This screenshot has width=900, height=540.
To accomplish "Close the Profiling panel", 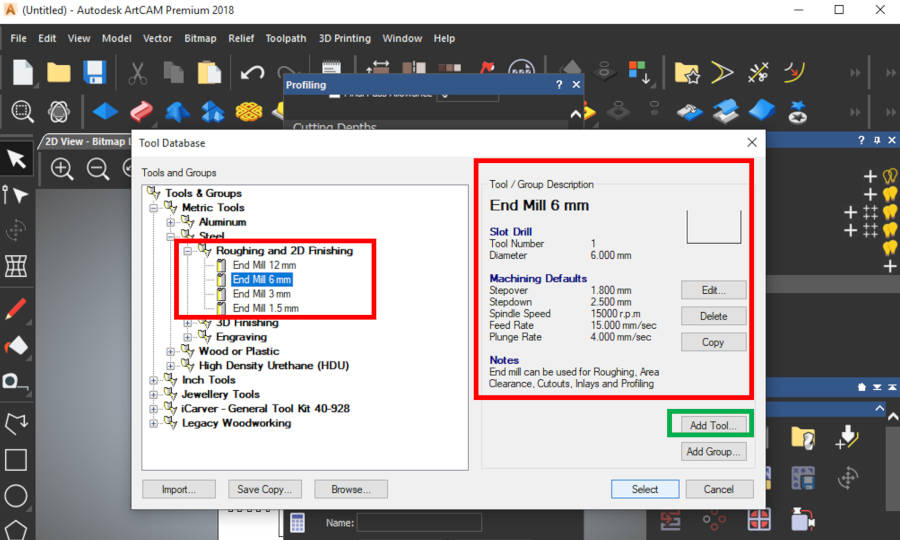I will click(x=576, y=85).
